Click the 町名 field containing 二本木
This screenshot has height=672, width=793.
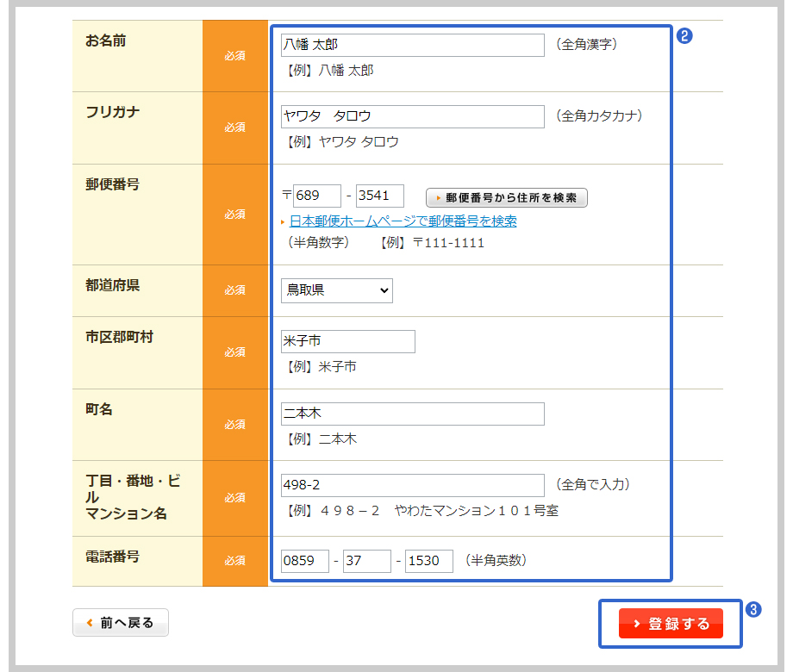point(412,414)
